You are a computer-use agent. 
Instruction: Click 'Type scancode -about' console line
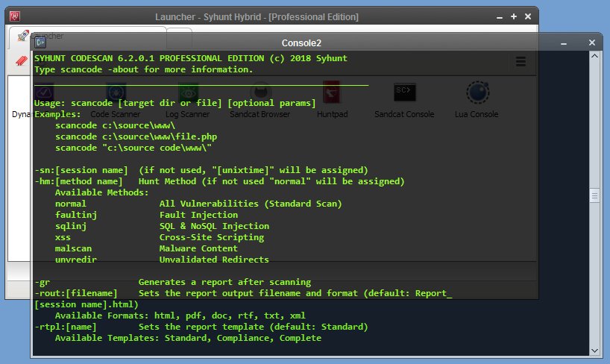(x=144, y=69)
